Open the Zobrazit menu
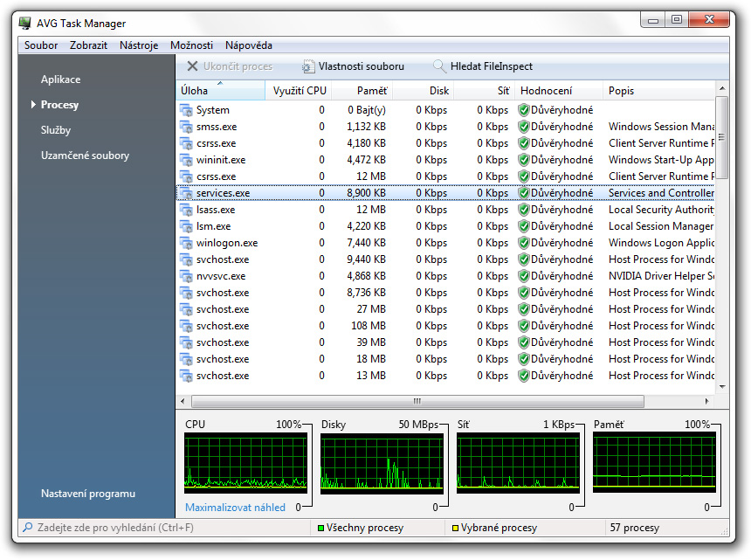The width and height of the screenshot is (751, 560). (88, 45)
